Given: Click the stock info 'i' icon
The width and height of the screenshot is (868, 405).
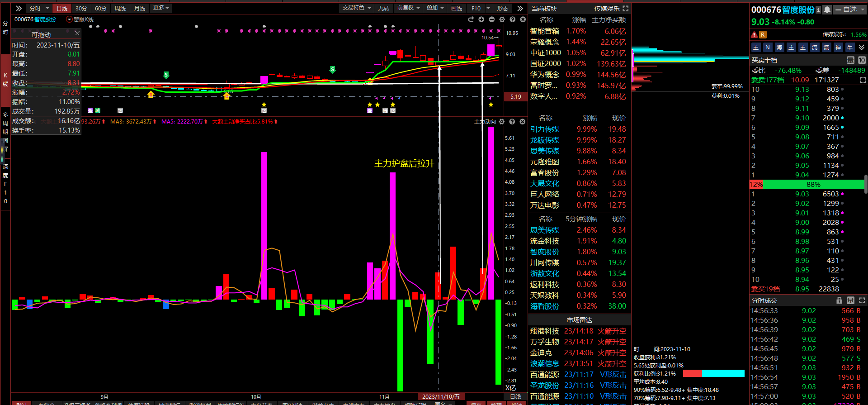Looking at the screenshot, I should [x=818, y=10].
